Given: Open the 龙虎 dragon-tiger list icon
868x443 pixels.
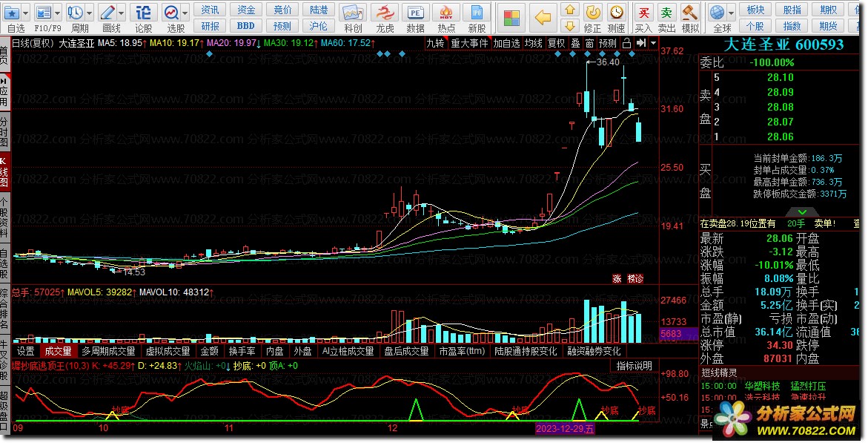Looking at the screenshot, I should [385, 12].
